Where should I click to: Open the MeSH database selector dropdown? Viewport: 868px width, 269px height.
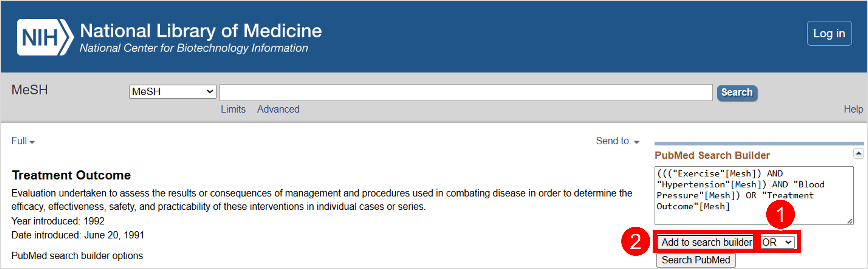172,91
